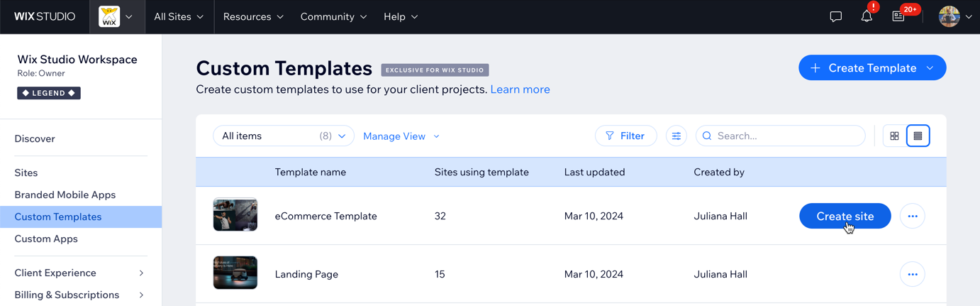Screen dimensions: 980x306
Task: Open the Wix workspace switcher icon
Action: click(x=116, y=16)
